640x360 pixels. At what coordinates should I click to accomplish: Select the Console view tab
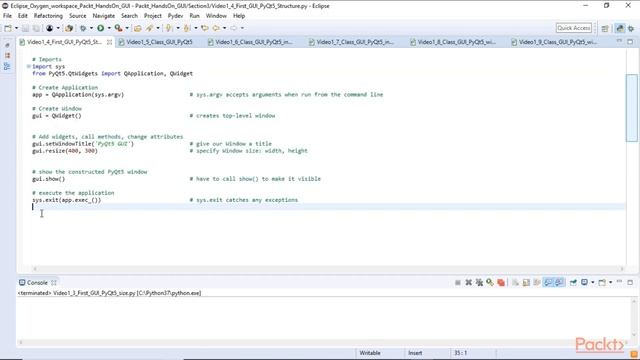[37, 282]
